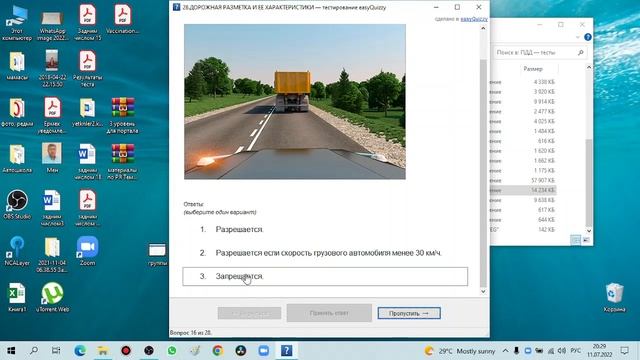Image resolution: width=640 pixels, height=360 pixels.
Task: Select the file row sized 57 907 КБ
Action: point(523,180)
